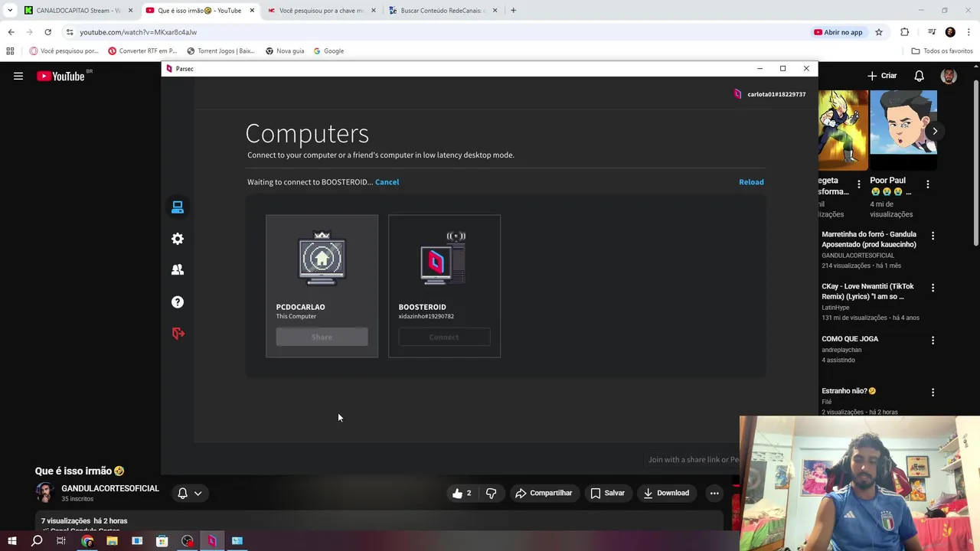Screen dimensions: 980x551
Task: Click the Join with a share link field
Action: [694, 460]
